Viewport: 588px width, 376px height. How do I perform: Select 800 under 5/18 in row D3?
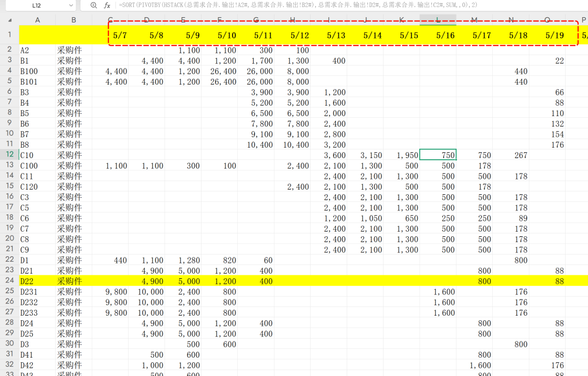tap(510, 344)
